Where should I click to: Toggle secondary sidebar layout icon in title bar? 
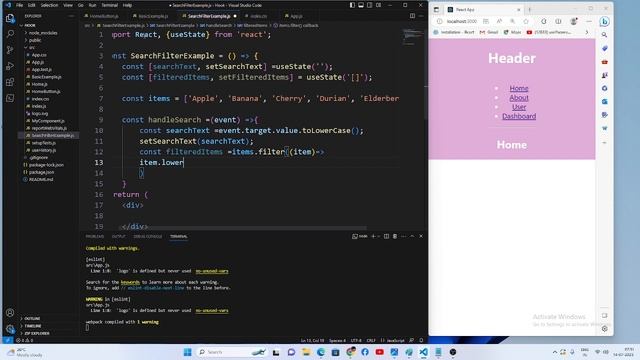click(369, 5)
